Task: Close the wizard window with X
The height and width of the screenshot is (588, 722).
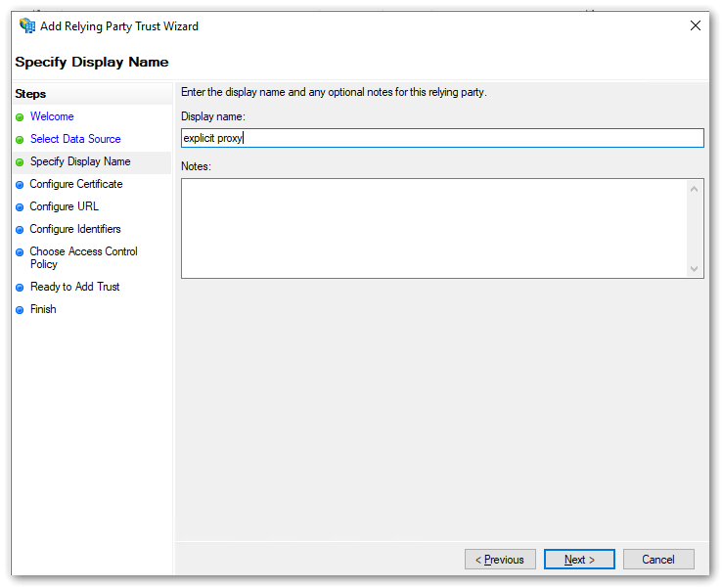Action: click(696, 26)
